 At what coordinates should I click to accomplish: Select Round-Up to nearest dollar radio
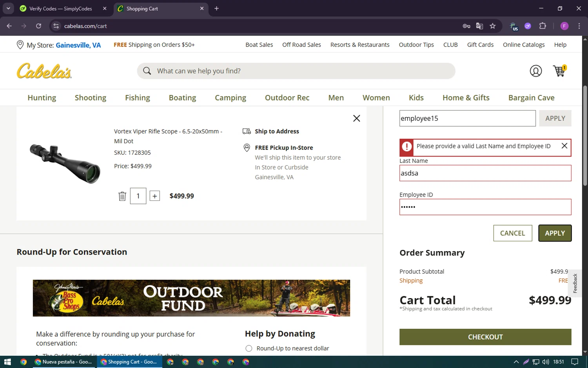point(249,348)
